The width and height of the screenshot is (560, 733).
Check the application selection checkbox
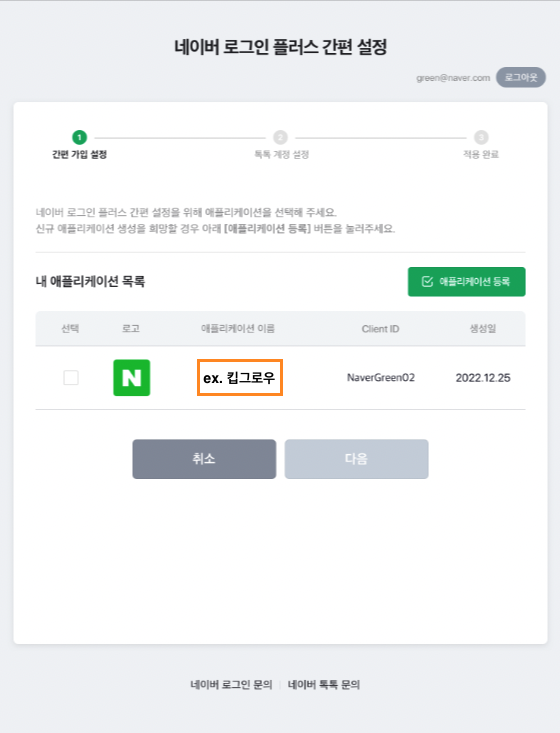pos(71,378)
